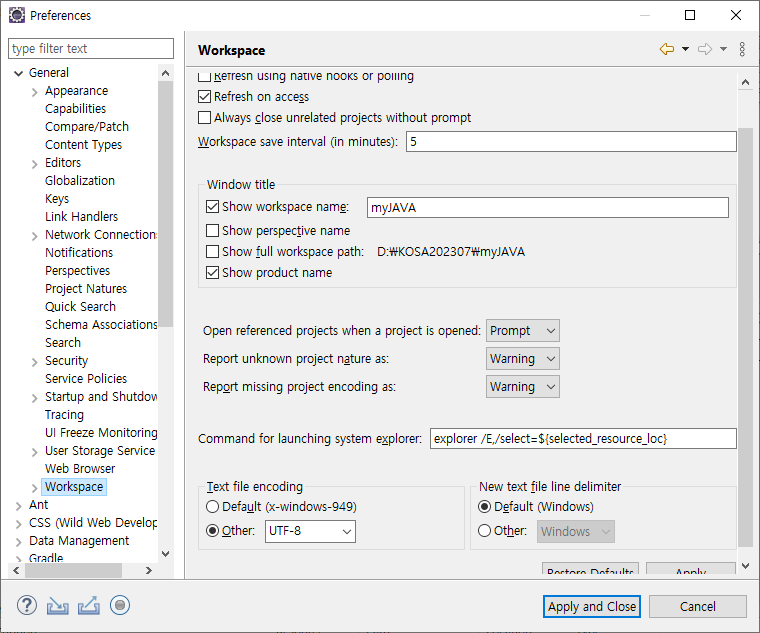Open UI Freeze Monitoring page
The width and height of the screenshot is (760, 633).
pos(101,432)
